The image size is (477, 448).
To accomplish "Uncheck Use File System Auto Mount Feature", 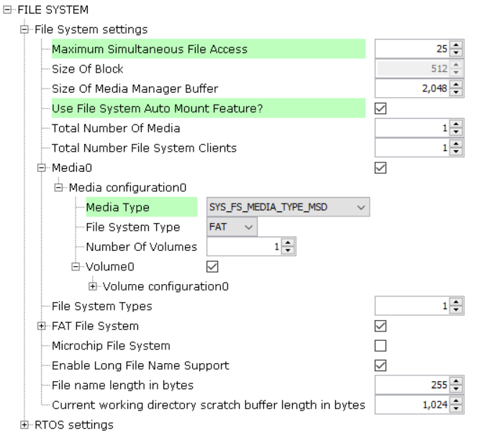I will [381, 109].
